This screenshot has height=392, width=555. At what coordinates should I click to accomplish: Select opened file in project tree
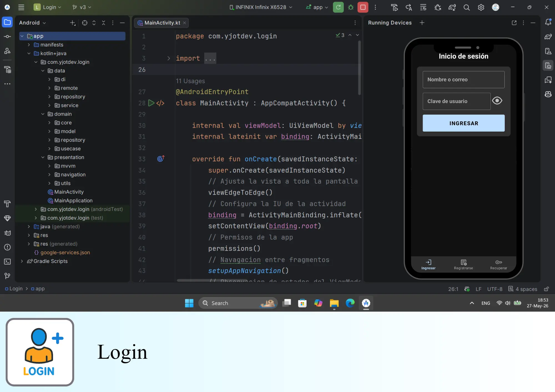85,23
